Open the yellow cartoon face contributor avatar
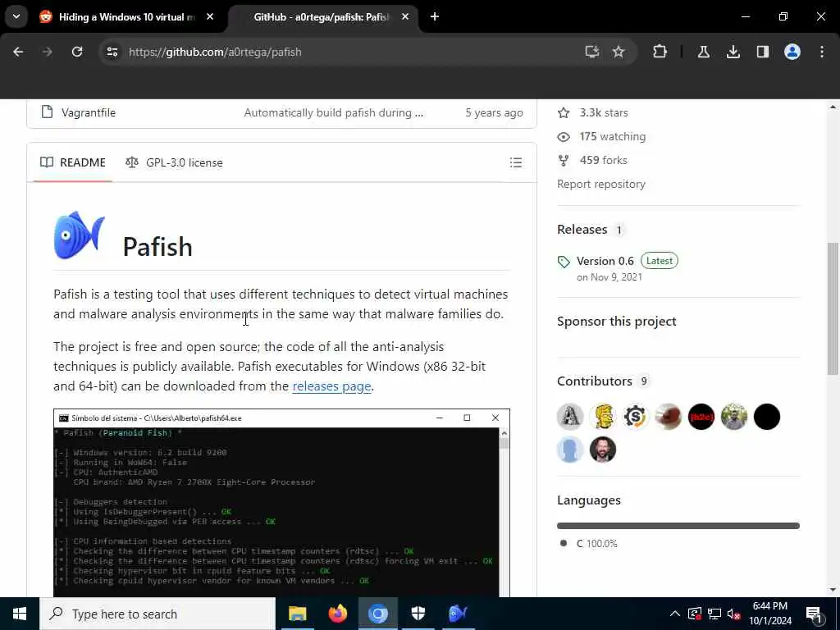This screenshot has width=840, height=630. 603,417
